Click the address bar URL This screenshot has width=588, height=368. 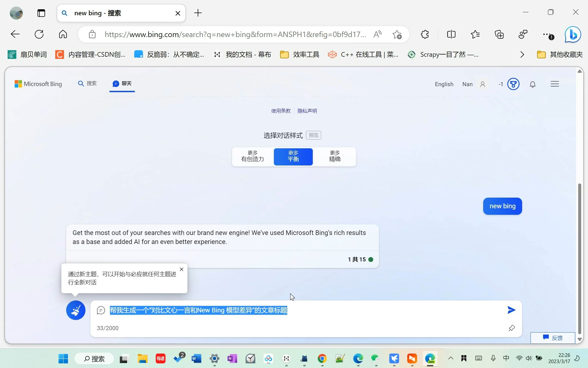235,34
